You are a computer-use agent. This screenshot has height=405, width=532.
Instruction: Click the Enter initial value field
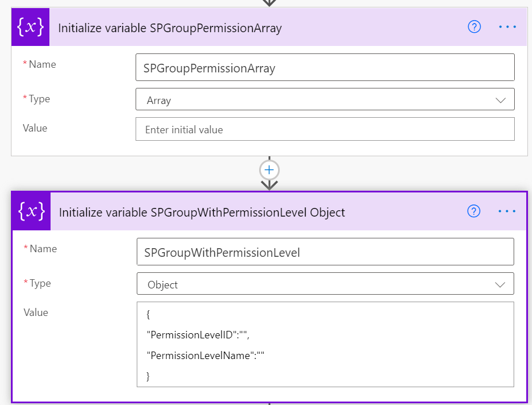coord(325,129)
